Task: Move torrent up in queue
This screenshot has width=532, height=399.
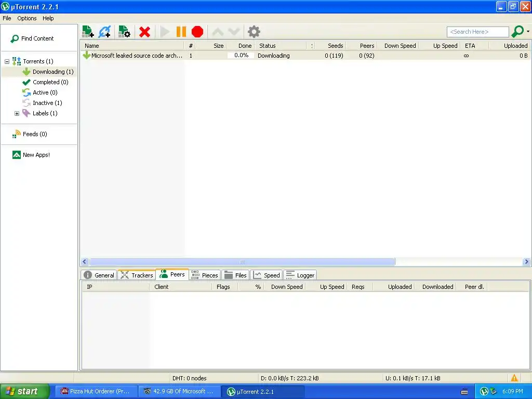Action: (x=218, y=32)
